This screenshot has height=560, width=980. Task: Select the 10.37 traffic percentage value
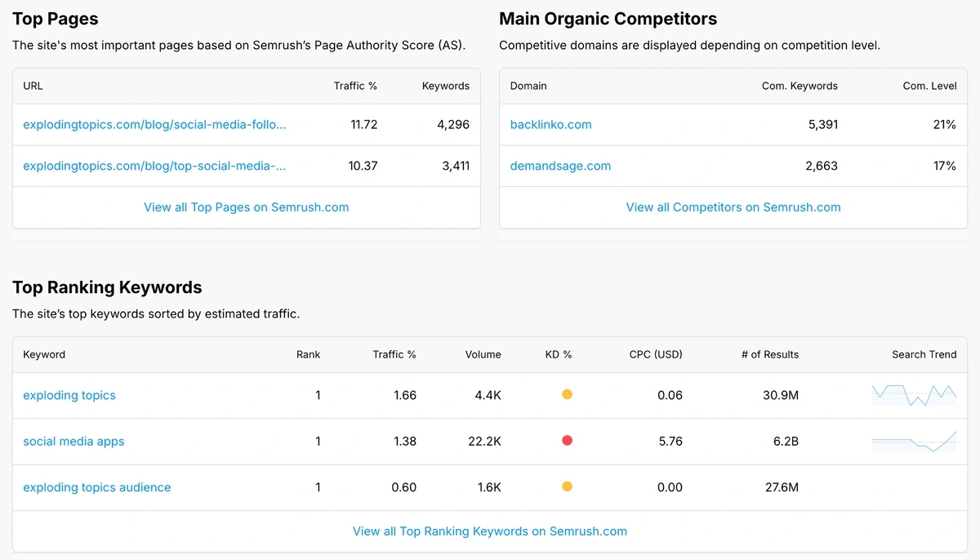(x=363, y=166)
